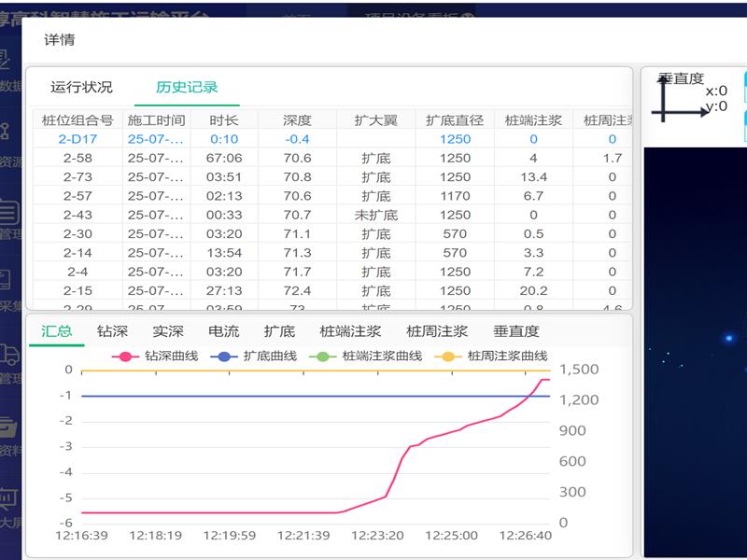This screenshot has width=747, height=560.
Task: Click the 2-58 table row
Action: coord(78,158)
